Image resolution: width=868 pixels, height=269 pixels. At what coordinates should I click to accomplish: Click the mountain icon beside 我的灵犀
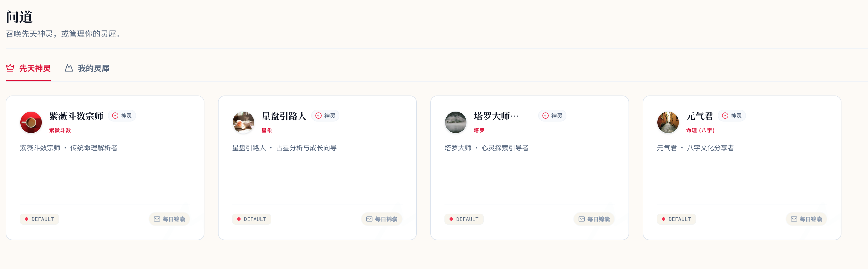tap(69, 68)
